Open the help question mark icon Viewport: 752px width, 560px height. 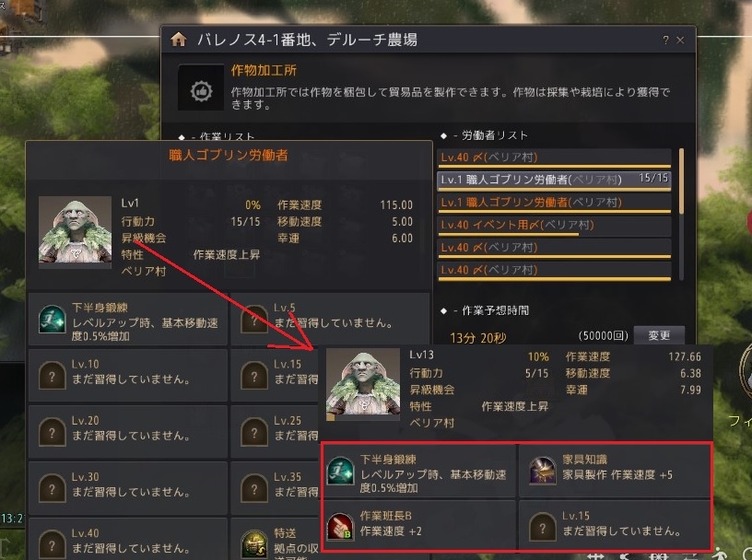click(665, 41)
